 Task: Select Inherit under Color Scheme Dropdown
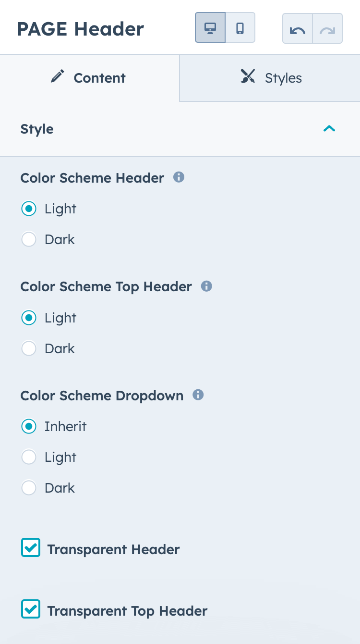click(29, 426)
